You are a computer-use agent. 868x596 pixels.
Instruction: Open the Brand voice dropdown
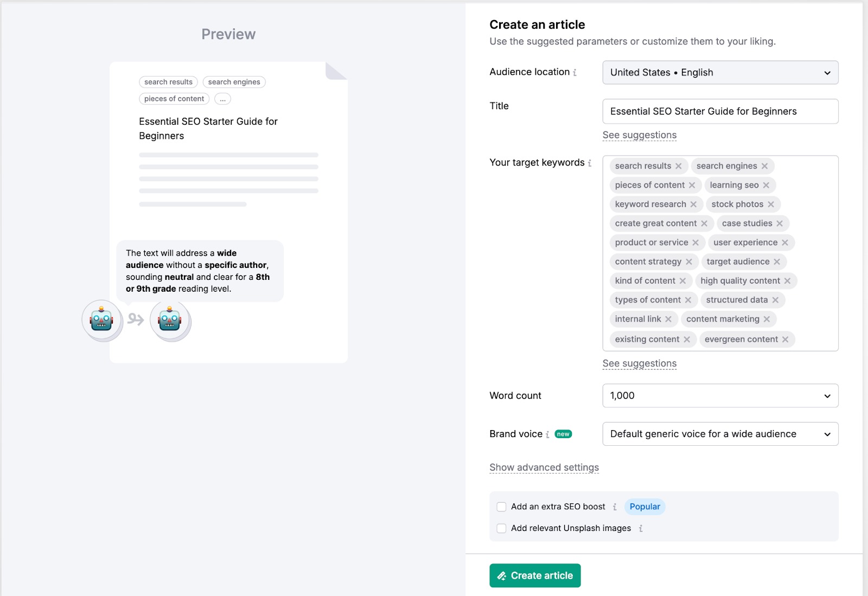(720, 434)
